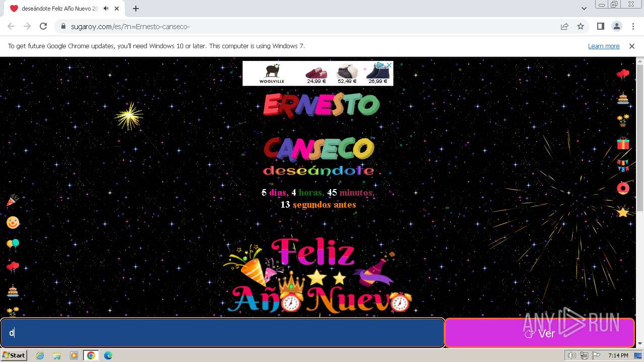Launch Microsoft Edge from taskbar
This screenshot has width=644, height=362.
[108, 355]
